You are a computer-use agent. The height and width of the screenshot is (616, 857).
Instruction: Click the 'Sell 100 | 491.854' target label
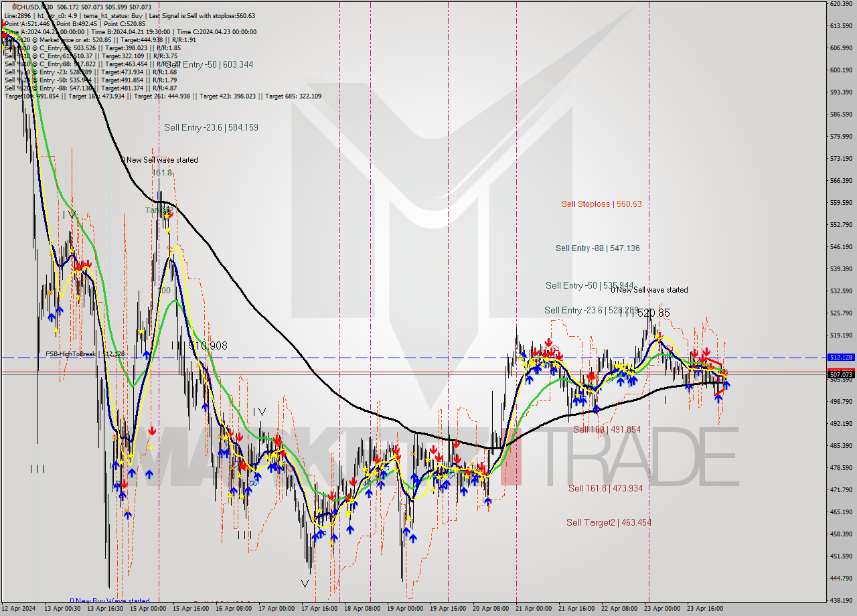(607, 429)
